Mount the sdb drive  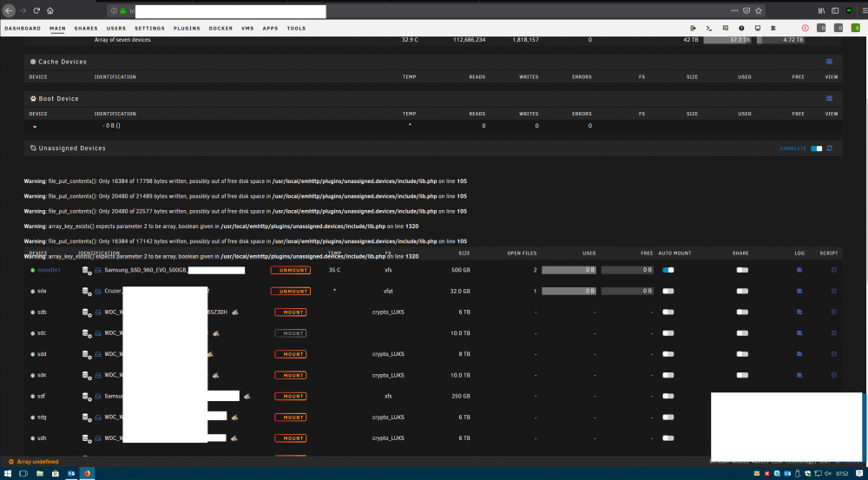click(291, 312)
